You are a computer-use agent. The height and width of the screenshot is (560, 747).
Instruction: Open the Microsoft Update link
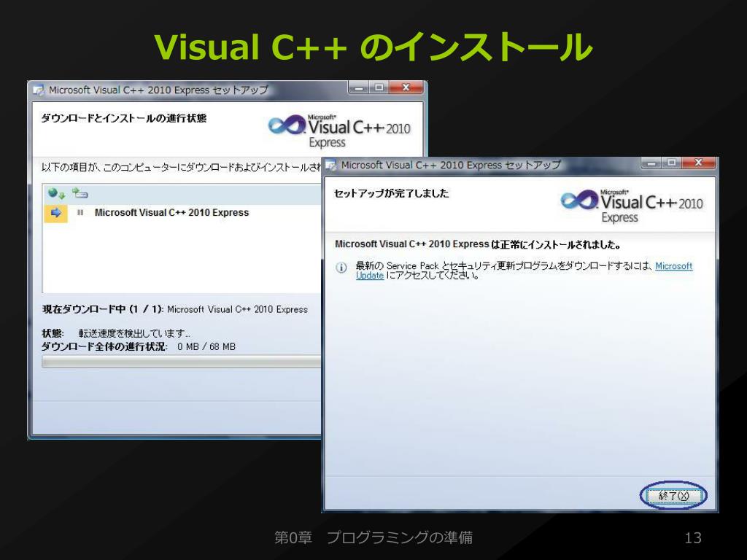coord(673,266)
